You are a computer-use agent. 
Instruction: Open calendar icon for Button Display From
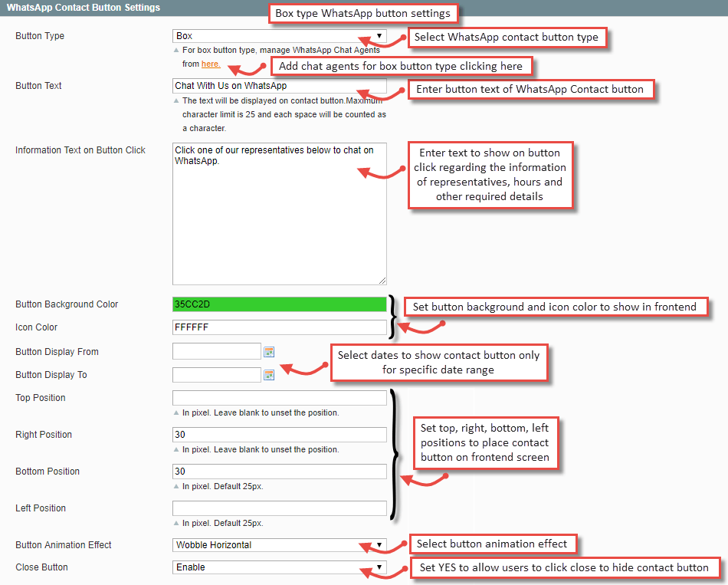pyautogui.click(x=269, y=352)
